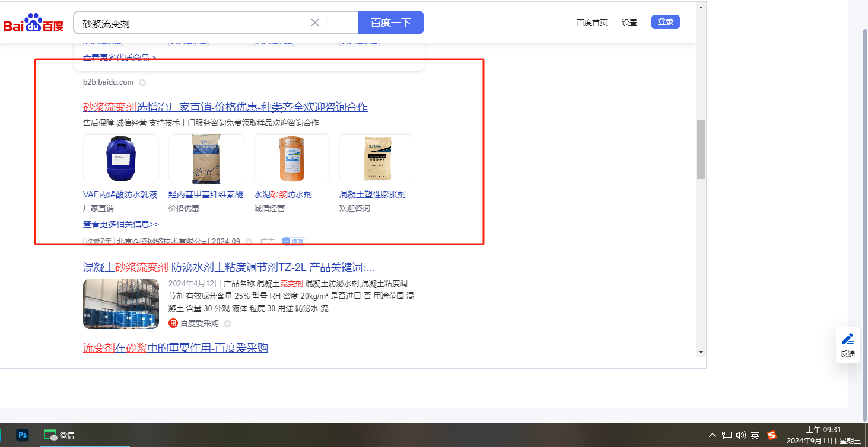The image size is (868, 447).
Task: Expand the arrow next to 百度爱采购
Action: point(227,324)
